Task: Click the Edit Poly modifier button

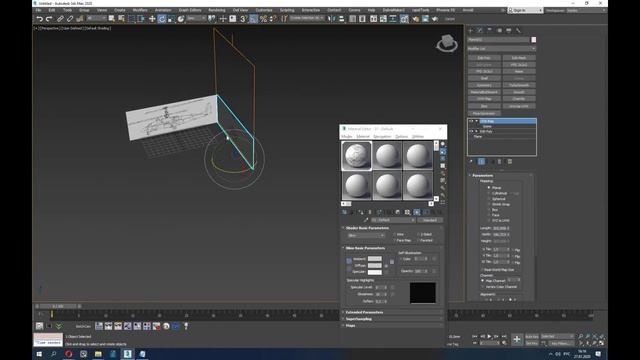Action: [484, 58]
